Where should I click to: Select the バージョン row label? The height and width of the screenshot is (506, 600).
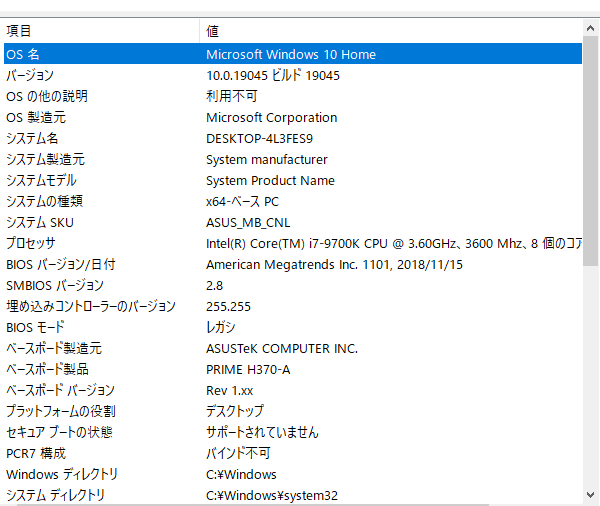[30, 75]
